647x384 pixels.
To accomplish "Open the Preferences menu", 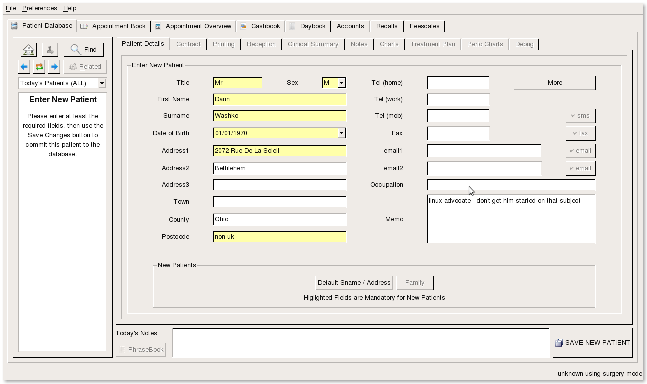I will (40, 8).
